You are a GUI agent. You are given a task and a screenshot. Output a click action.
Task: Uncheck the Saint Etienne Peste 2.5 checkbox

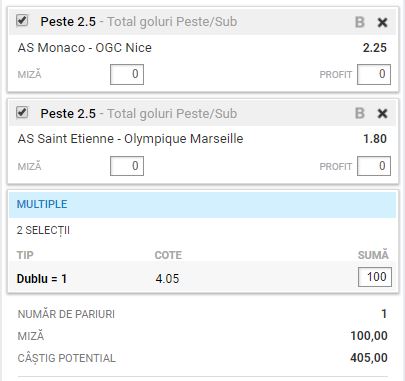[22, 112]
